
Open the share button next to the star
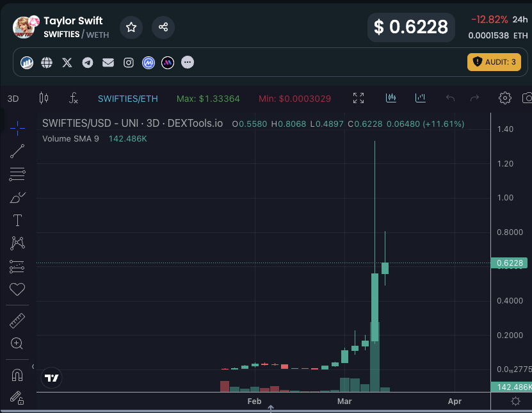tap(163, 27)
